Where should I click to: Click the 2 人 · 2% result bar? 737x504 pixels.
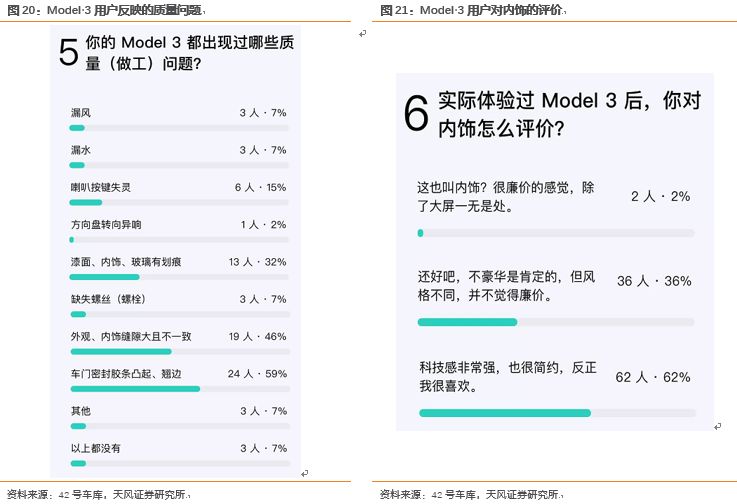pyautogui.click(x=556, y=233)
